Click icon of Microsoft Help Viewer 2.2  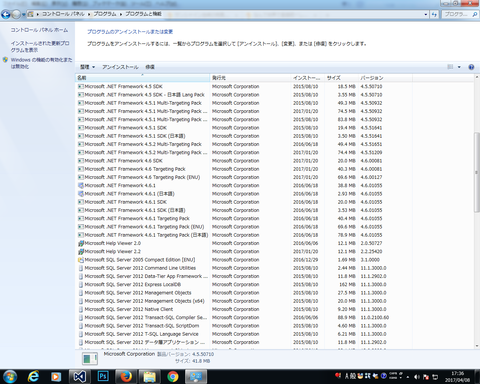point(81,252)
